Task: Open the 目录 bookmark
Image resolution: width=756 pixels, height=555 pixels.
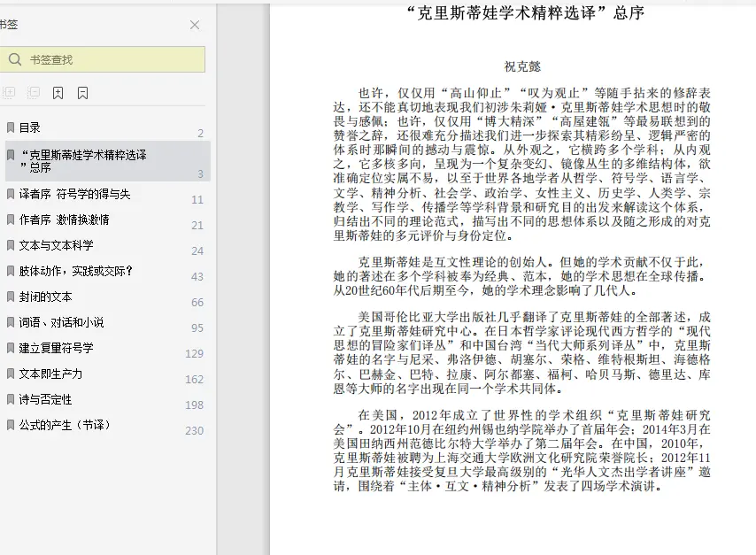Action: 30,127
